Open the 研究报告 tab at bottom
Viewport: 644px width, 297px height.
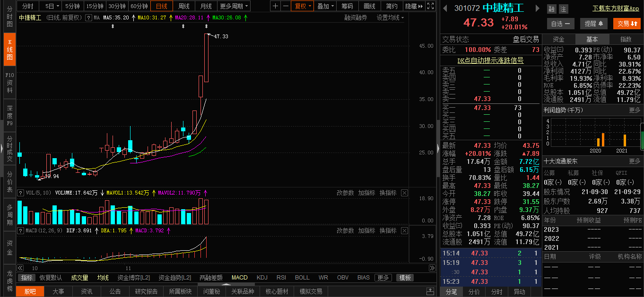pyautogui.click(x=146, y=291)
